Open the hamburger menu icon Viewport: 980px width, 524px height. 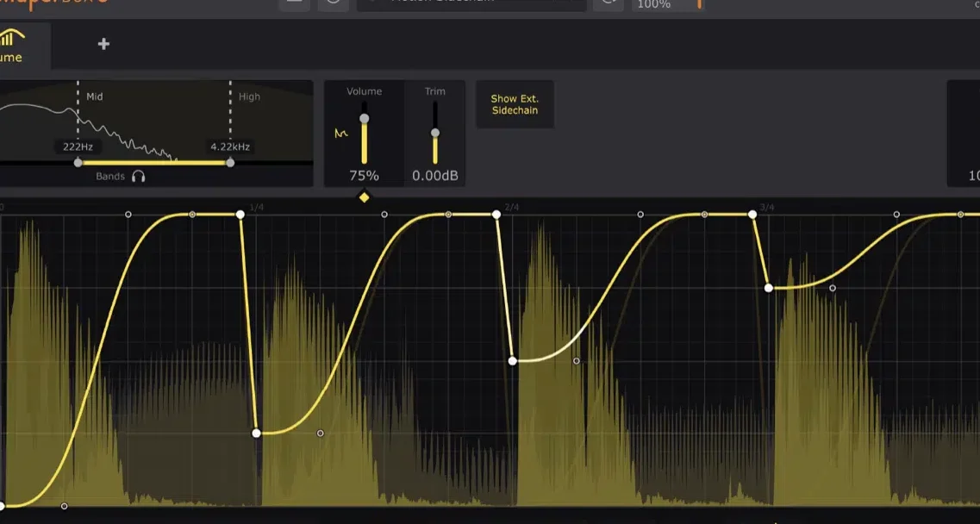pyautogui.click(x=293, y=3)
